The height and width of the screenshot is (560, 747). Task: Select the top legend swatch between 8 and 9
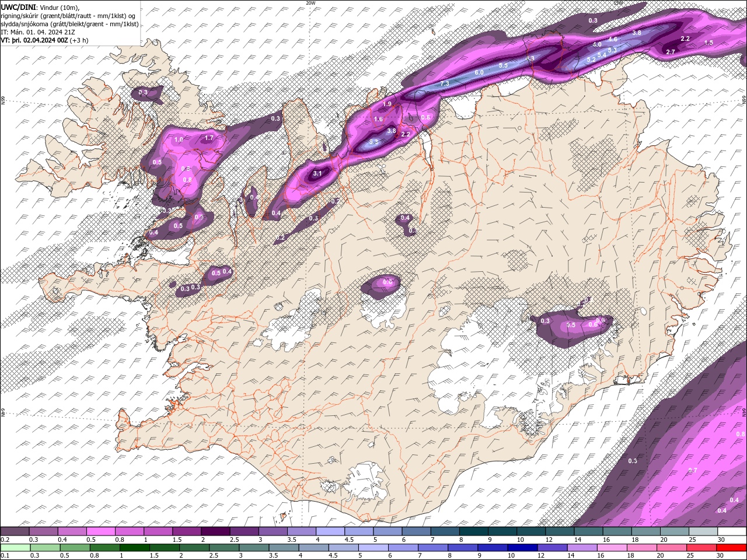coord(474,531)
